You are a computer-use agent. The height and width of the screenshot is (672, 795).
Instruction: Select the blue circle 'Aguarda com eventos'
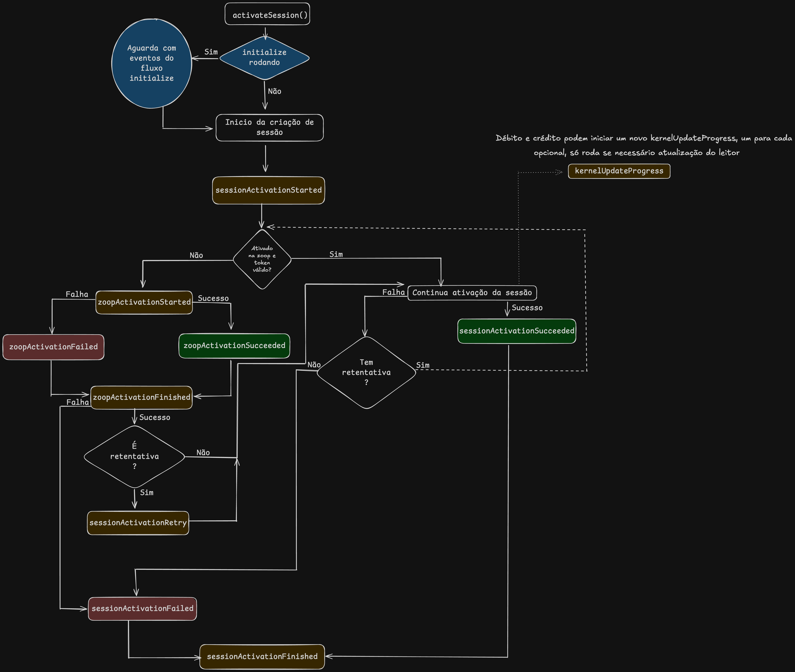coord(152,63)
